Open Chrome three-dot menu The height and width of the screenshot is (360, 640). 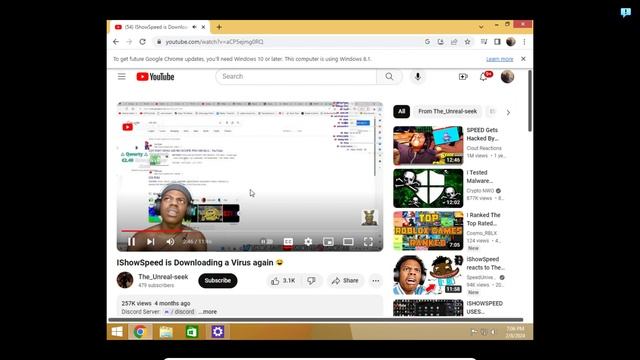[524, 42]
